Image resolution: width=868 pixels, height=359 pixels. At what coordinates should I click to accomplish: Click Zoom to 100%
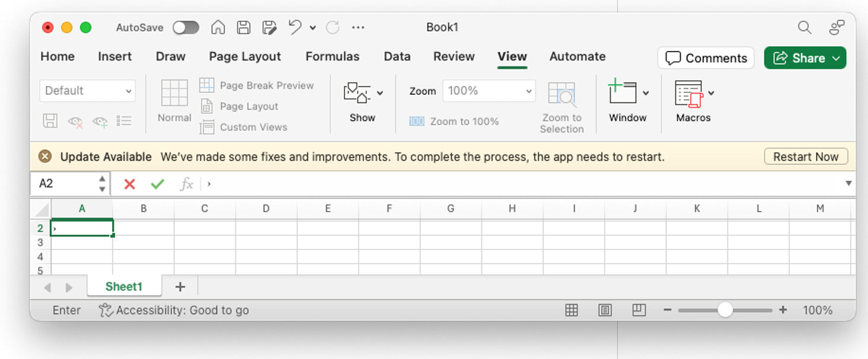[x=453, y=121]
